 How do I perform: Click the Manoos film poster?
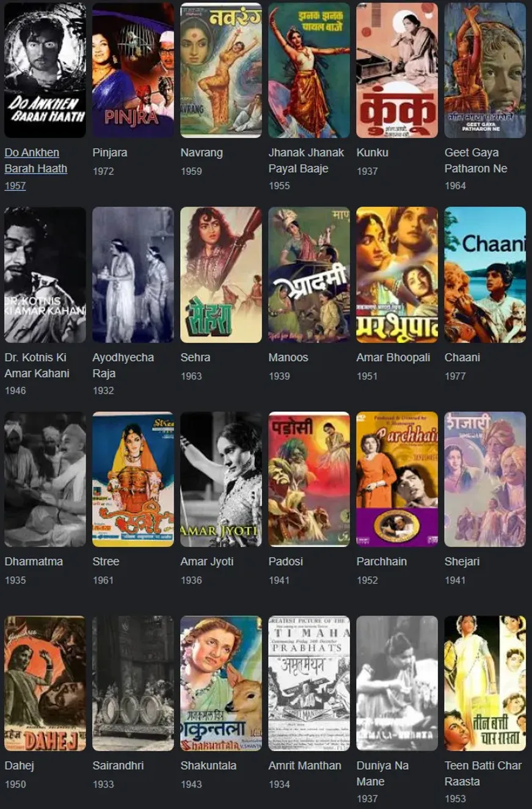(309, 274)
